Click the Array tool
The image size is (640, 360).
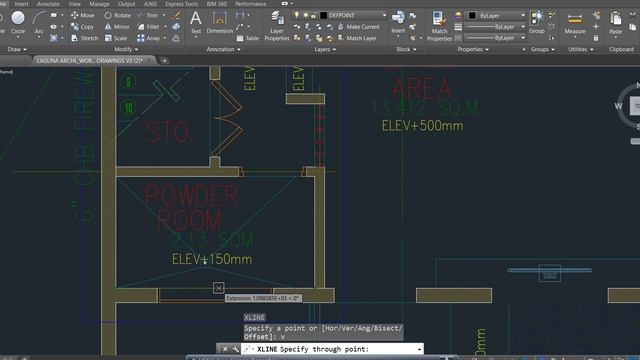point(149,38)
